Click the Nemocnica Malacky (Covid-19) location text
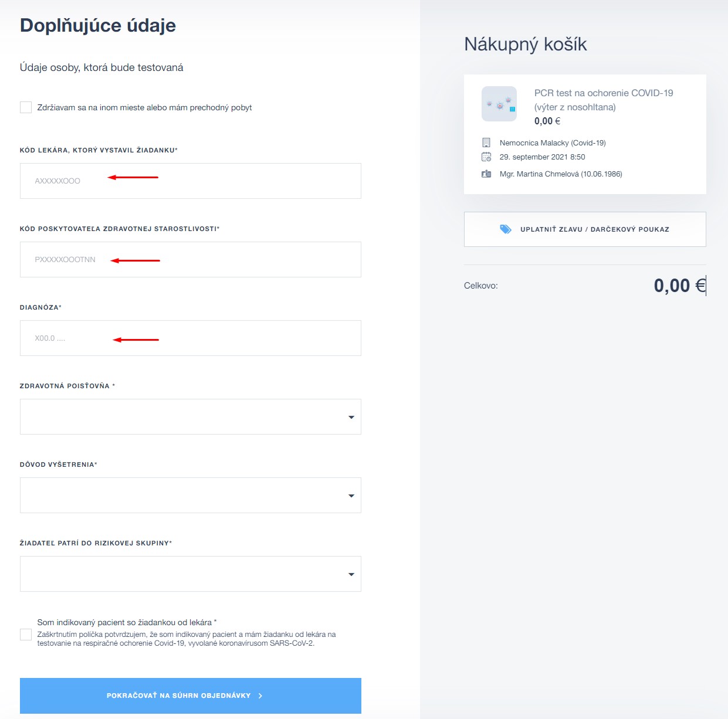Viewport: 728px width, 719px height. 553,143
